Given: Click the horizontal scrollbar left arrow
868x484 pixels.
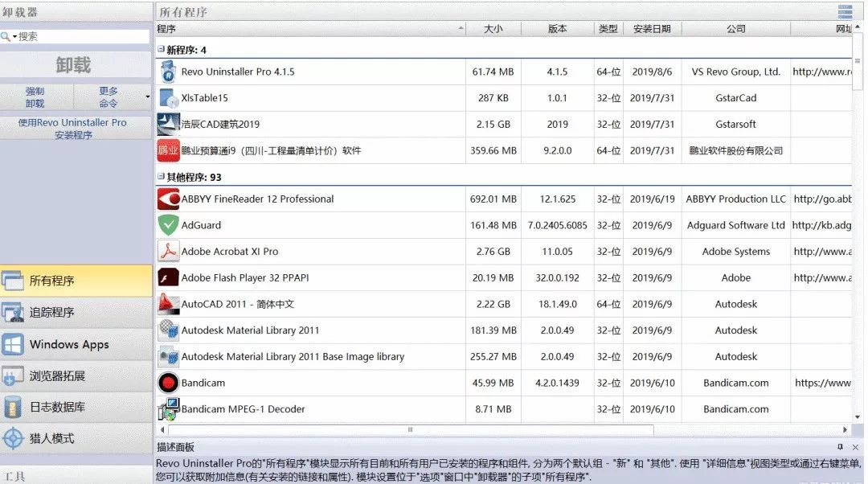Looking at the screenshot, I should coord(162,429).
